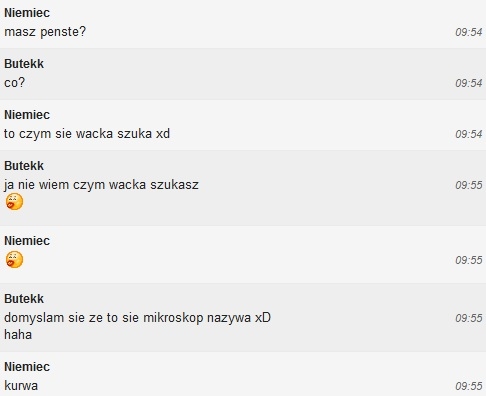Click the Niemiec name above the lone emoji
This screenshot has width=486, height=396.
click(27, 241)
